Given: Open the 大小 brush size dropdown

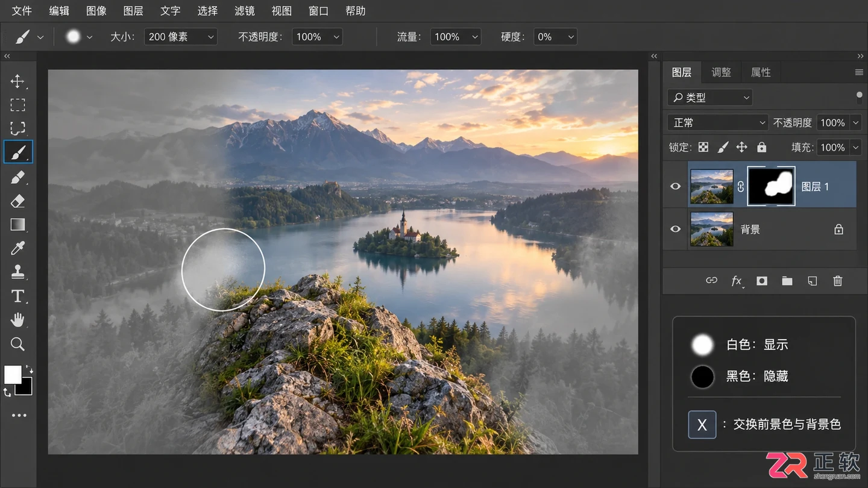Looking at the screenshot, I should (180, 37).
